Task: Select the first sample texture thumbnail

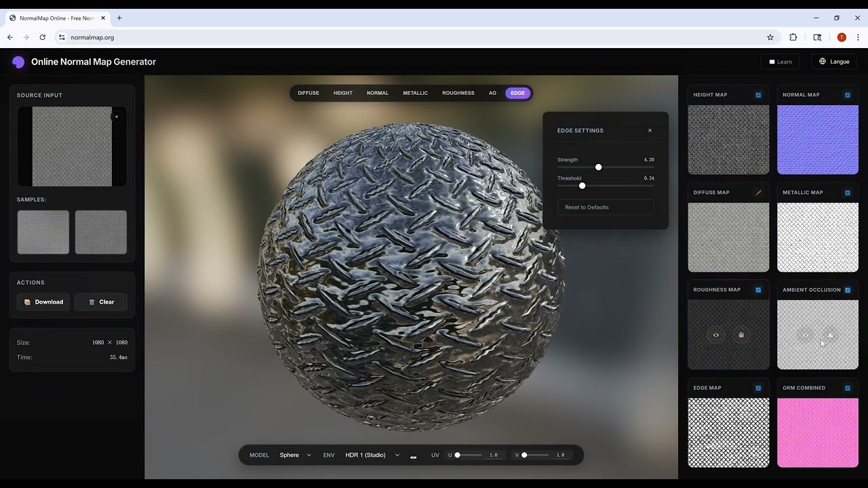Action: tap(43, 232)
